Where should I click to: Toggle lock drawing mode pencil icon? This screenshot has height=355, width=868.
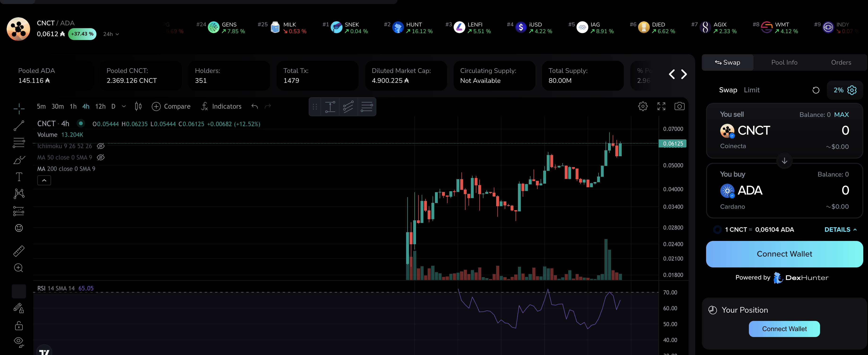pos(19,308)
